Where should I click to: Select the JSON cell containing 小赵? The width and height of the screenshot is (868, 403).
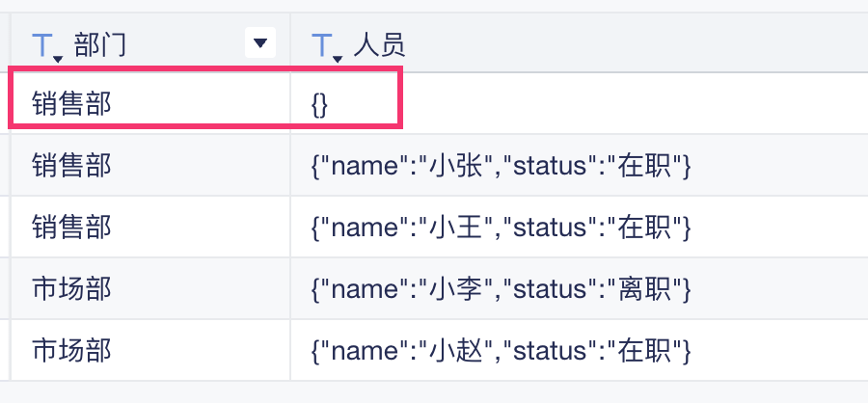(501, 350)
